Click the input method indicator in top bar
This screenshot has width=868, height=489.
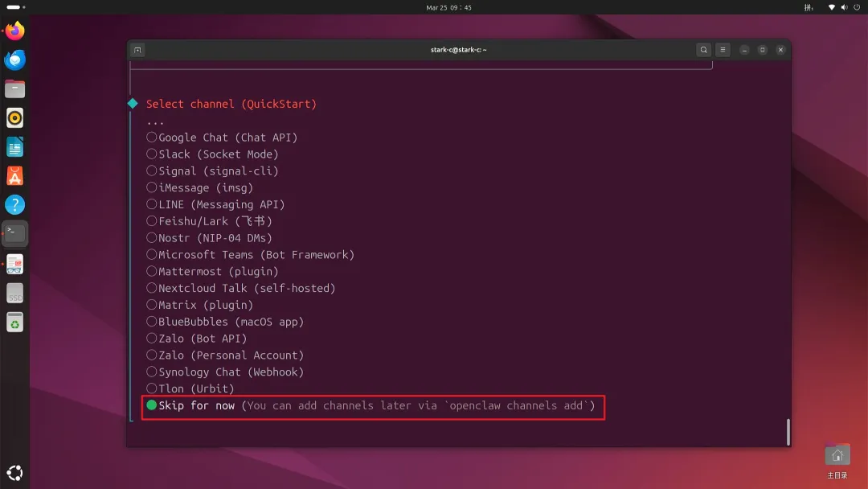click(809, 7)
